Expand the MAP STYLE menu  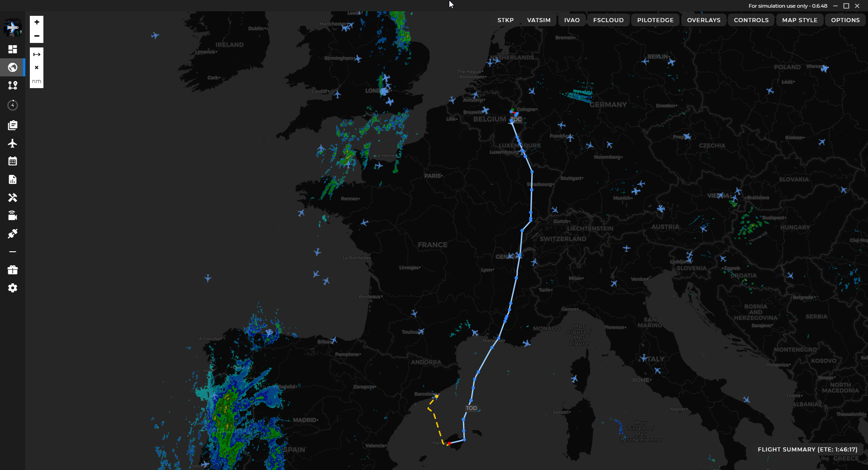(799, 20)
